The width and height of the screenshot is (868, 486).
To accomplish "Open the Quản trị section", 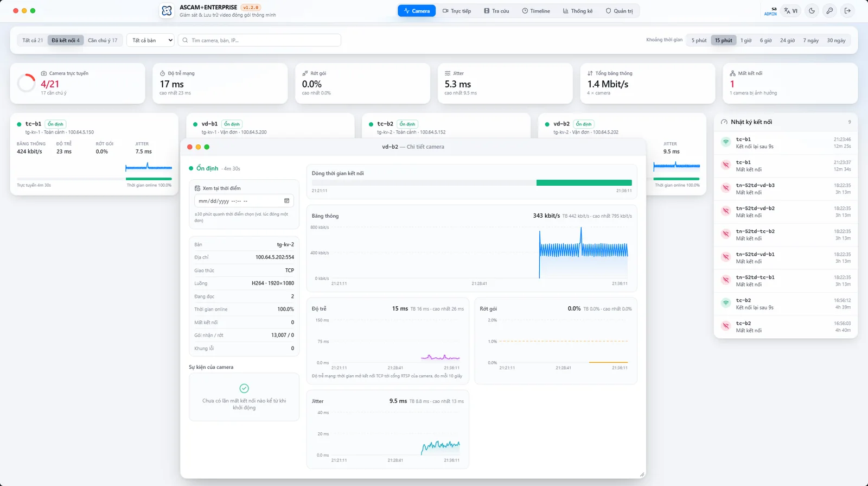I will (x=619, y=11).
